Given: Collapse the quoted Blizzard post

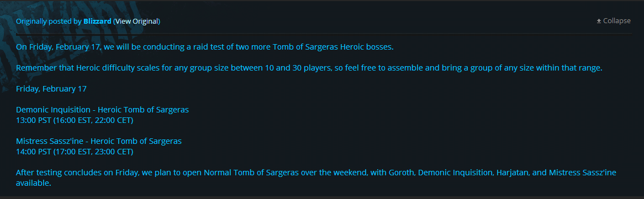Looking at the screenshot, I should (x=614, y=21).
